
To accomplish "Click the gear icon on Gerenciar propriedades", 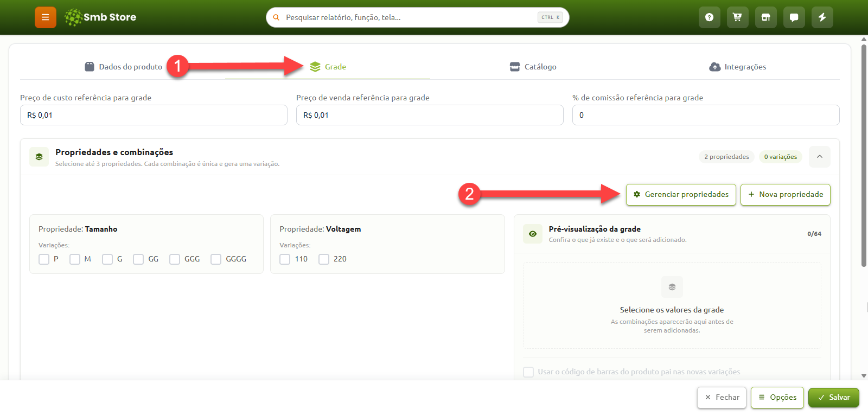I will point(637,194).
